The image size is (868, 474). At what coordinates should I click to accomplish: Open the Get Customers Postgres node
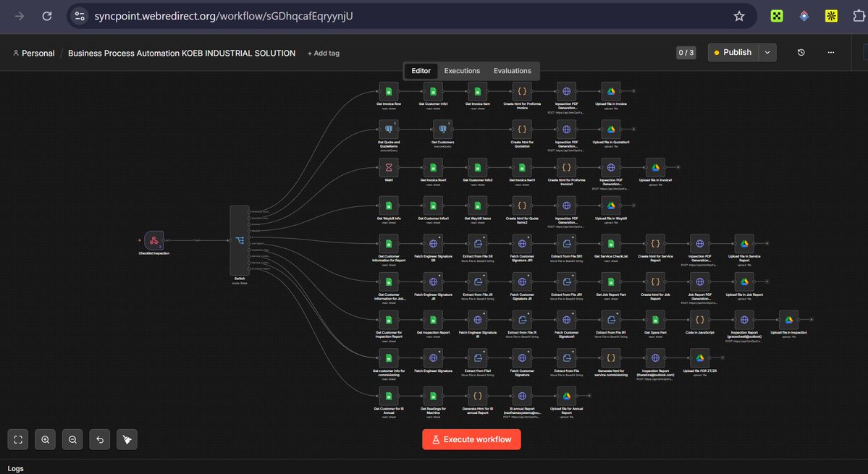point(443,130)
